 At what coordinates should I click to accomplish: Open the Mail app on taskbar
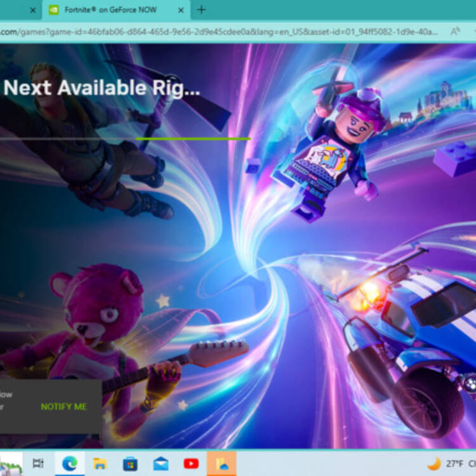(x=161, y=463)
